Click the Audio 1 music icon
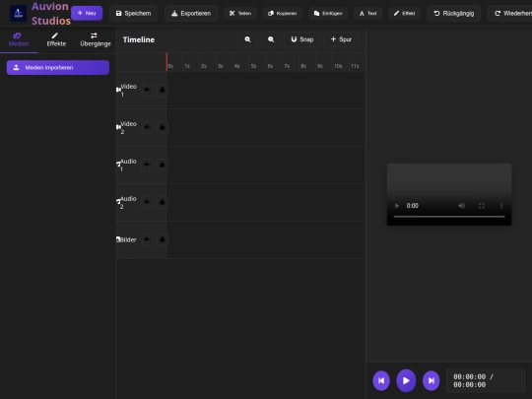532x399 pixels. click(118, 165)
